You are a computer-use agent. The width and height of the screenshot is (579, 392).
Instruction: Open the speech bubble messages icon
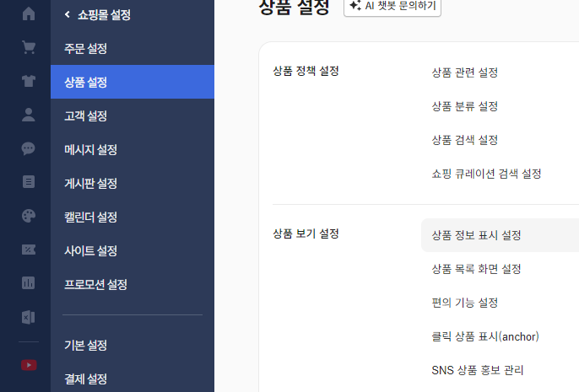pos(29,148)
